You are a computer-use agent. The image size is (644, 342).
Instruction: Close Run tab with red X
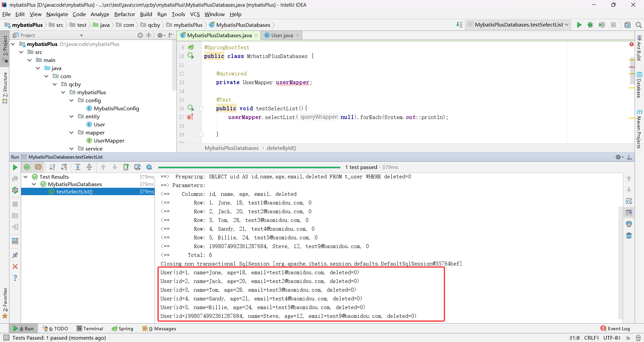(x=15, y=267)
